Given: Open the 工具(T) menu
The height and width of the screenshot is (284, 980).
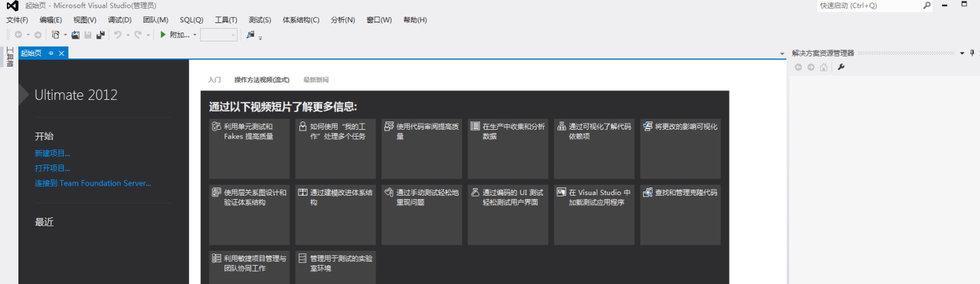Looking at the screenshot, I should pyautogui.click(x=226, y=20).
